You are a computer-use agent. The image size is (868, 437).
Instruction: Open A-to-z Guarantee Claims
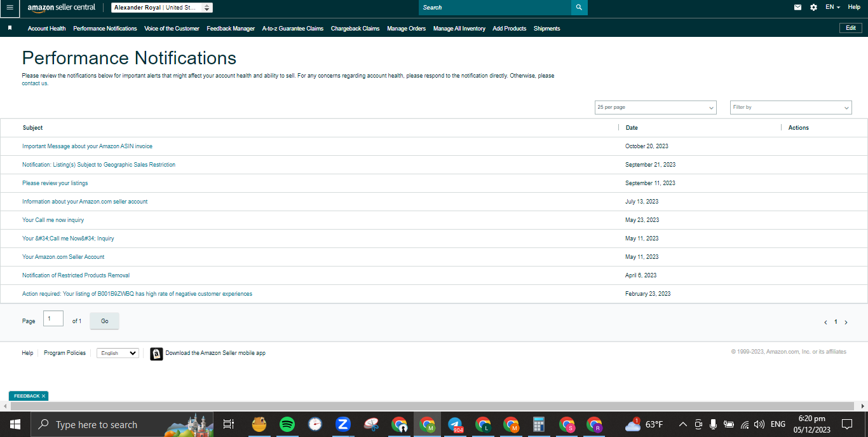tap(293, 29)
